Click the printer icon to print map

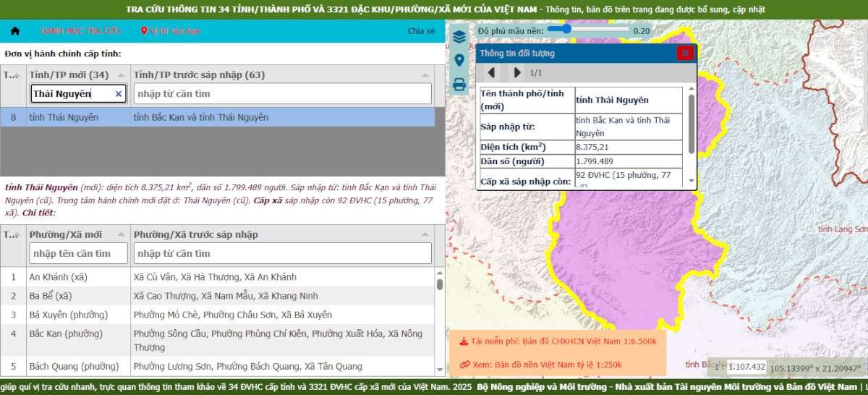[459, 85]
